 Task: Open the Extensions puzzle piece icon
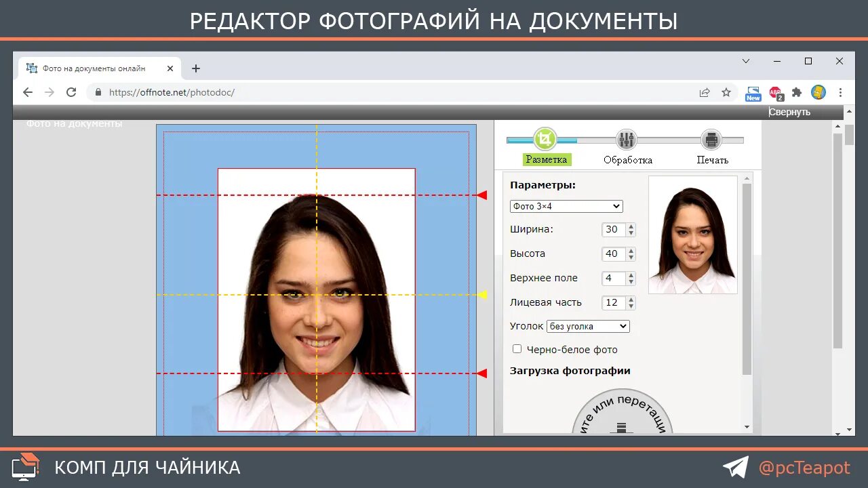[x=797, y=92]
